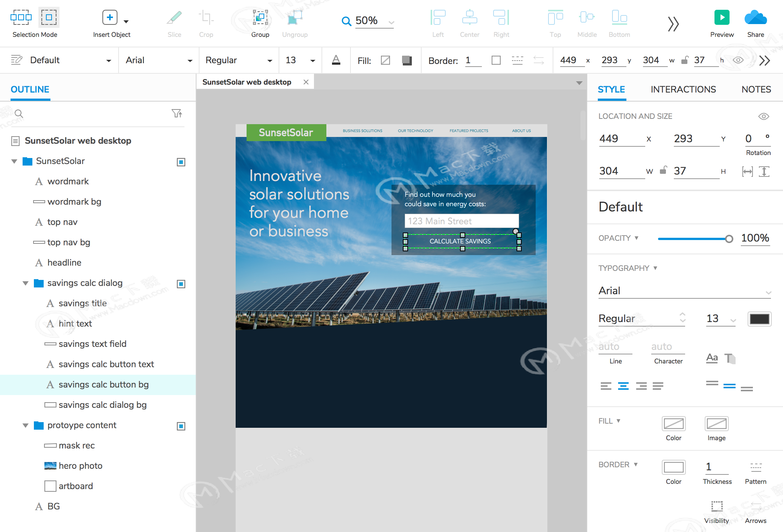This screenshot has width=783, height=532.
Task: Click the dark fill color swatch in toolbar
Action: coord(407,60)
